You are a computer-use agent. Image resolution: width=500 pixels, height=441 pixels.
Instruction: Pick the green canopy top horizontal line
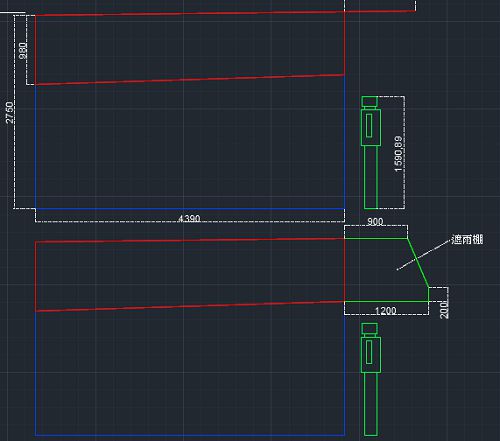click(376, 238)
